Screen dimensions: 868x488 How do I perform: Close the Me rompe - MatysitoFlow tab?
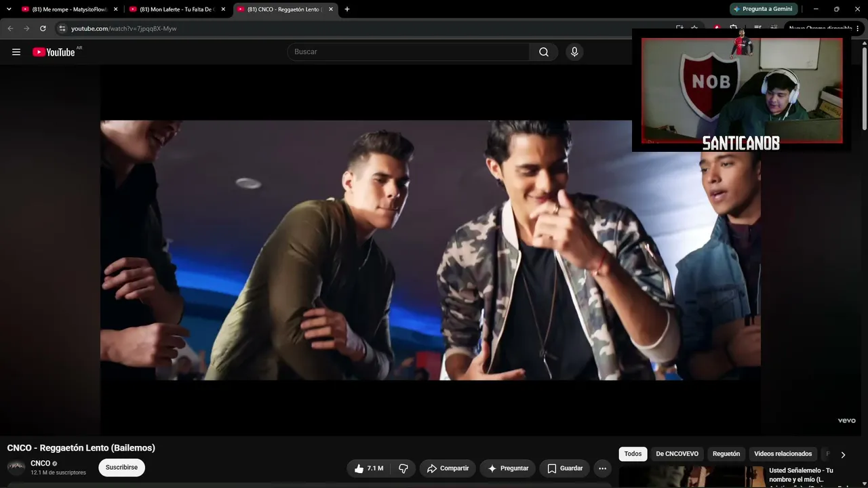[116, 9]
